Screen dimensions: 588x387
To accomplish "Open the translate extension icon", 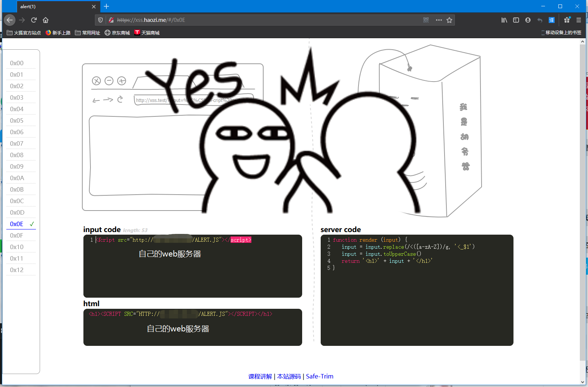I will [552, 20].
